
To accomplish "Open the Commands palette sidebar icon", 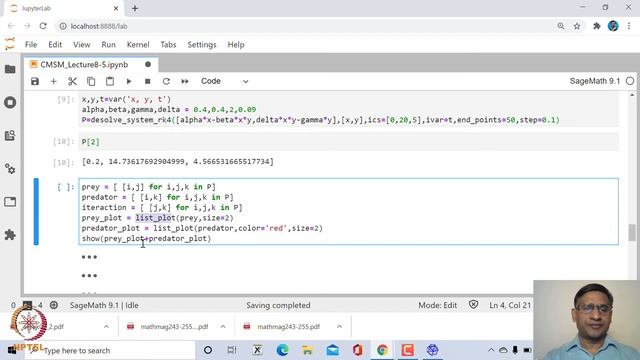I will click(10, 135).
